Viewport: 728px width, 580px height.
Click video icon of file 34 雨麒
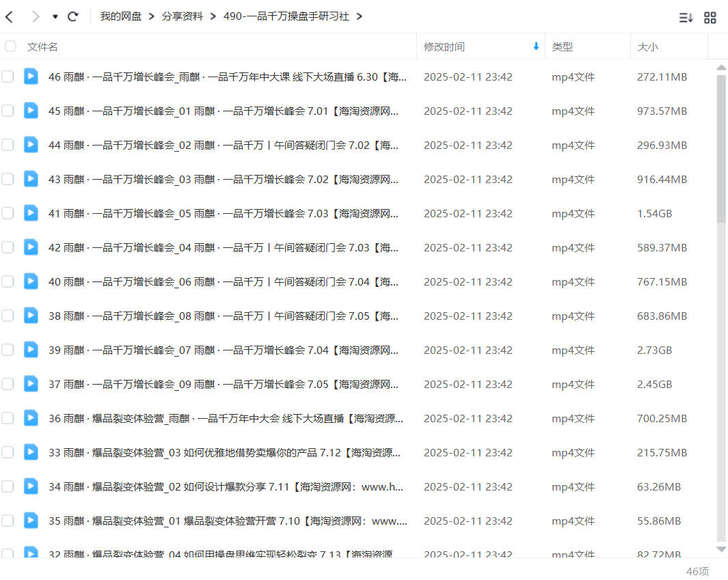pos(31,486)
